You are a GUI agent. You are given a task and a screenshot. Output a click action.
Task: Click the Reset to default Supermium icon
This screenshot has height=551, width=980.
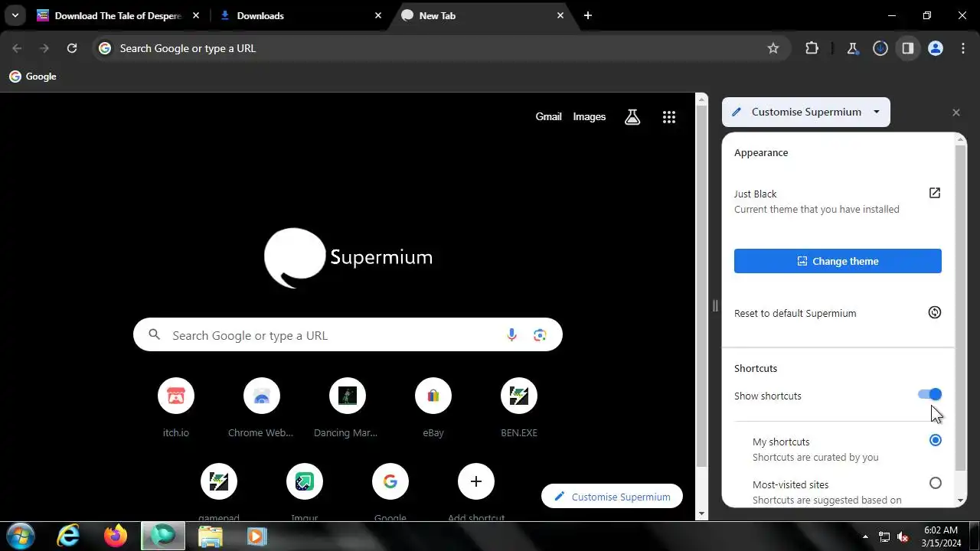(x=935, y=312)
